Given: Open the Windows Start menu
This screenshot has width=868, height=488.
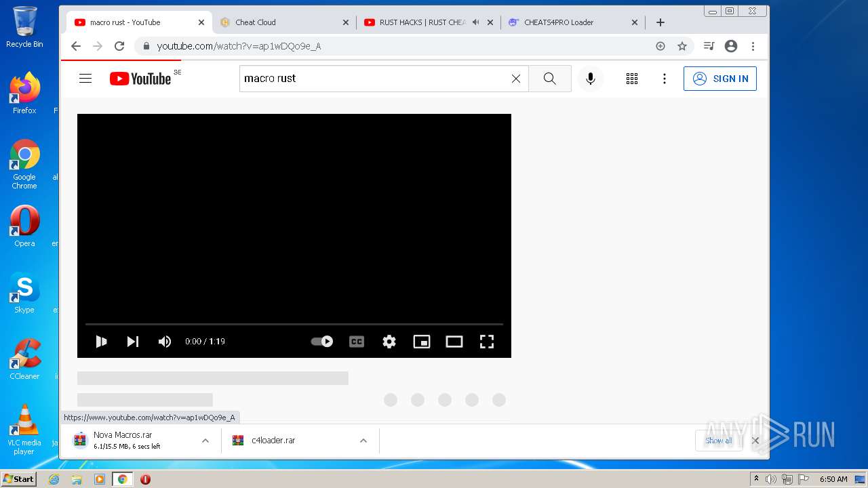Looking at the screenshot, I should click(x=19, y=479).
